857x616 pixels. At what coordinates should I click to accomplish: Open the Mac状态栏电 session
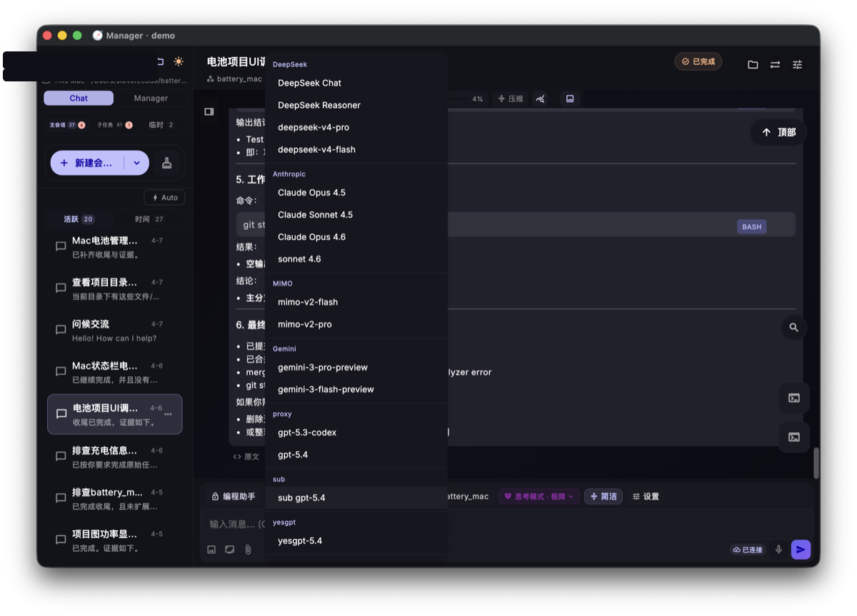click(x=114, y=372)
